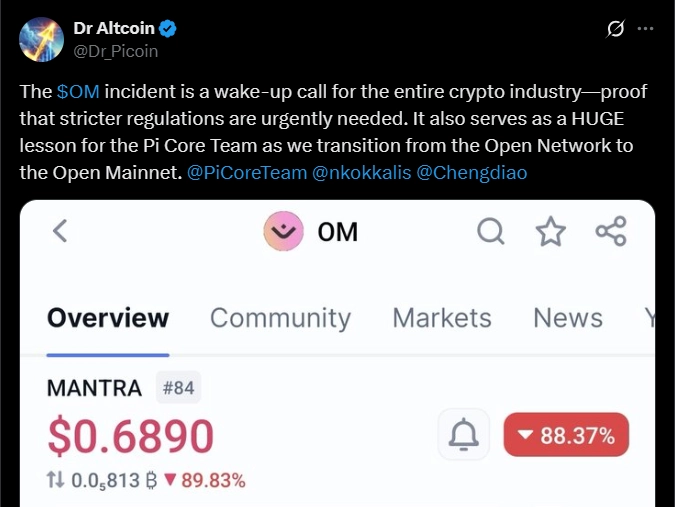The height and width of the screenshot is (507, 675).
Task: Switch to the Community tab
Action: click(280, 319)
